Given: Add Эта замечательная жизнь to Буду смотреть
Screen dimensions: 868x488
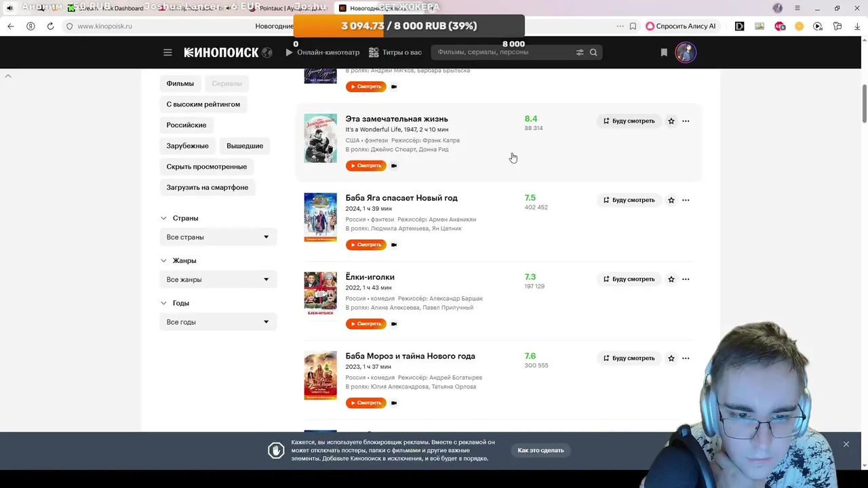Looking at the screenshot, I should tap(629, 121).
